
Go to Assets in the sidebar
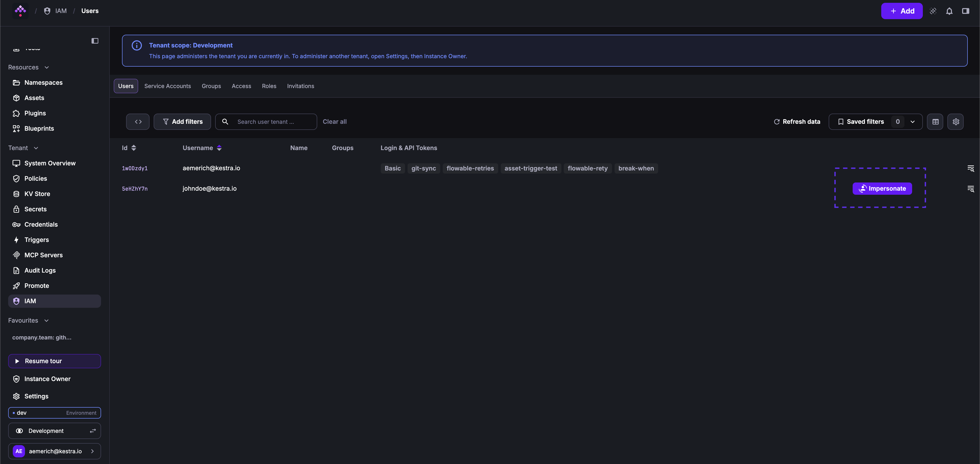[54, 98]
